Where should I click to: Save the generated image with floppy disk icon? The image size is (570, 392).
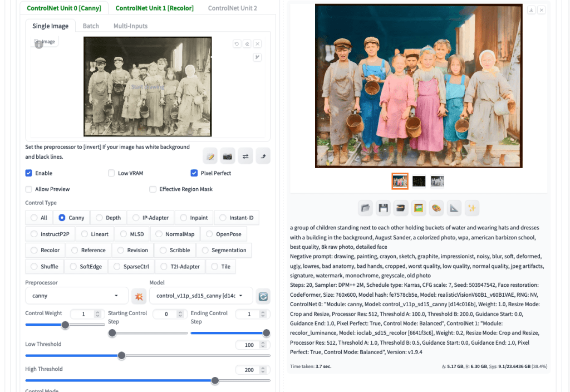click(383, 208)
